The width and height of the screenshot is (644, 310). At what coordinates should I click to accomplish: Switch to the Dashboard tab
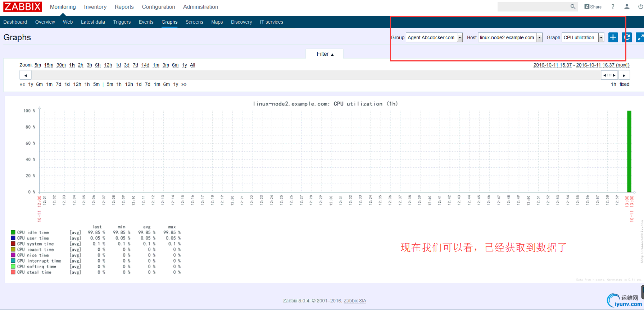click(x=15, y=22)
